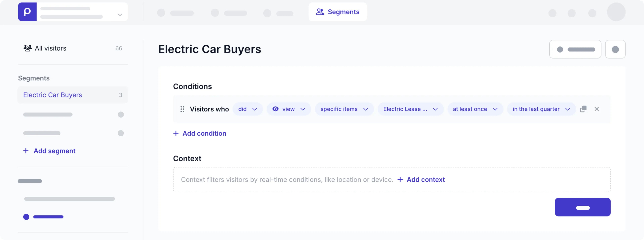
Task: Remove the condition with the X icon
Action: pos(597,109)
